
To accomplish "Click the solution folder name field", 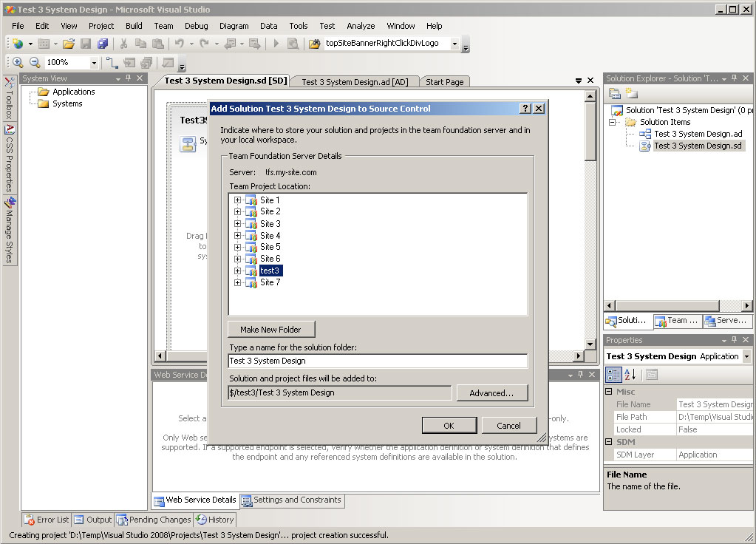I will pos(378,361).
